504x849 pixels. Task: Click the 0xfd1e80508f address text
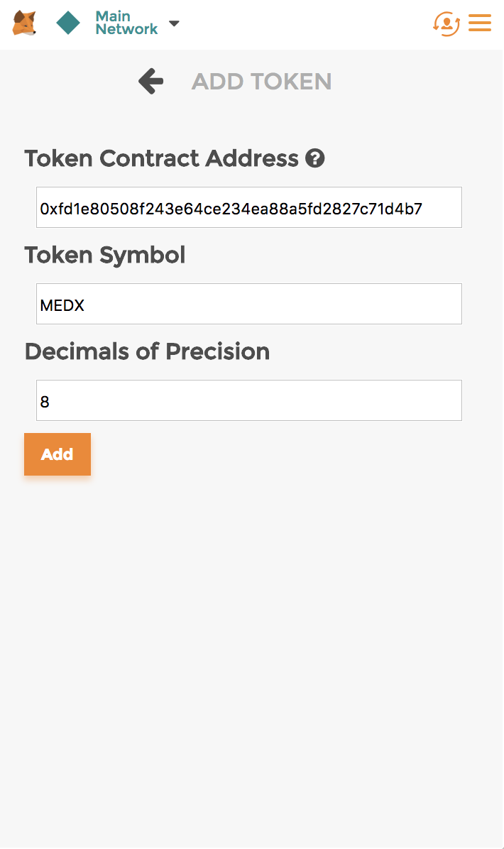(231, 209)
